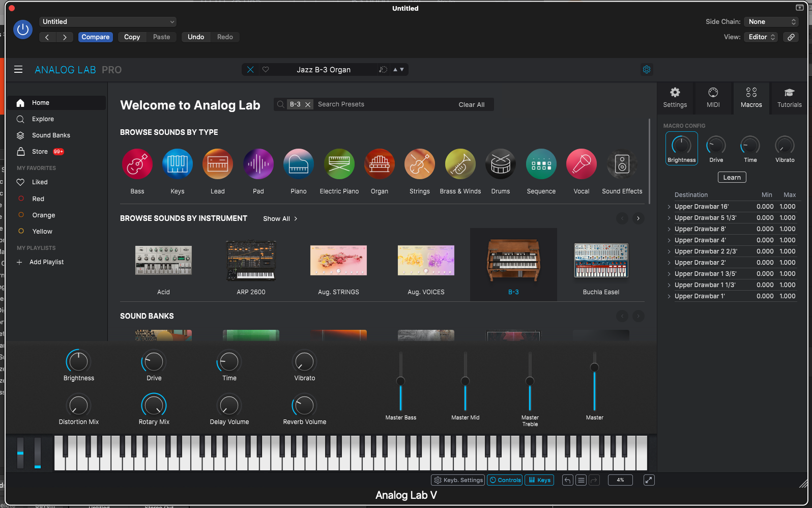The width and height of the screenshot is (812, 508).
Task: Select the Brightness macro in Macro Config
Action: pos(682,148)
